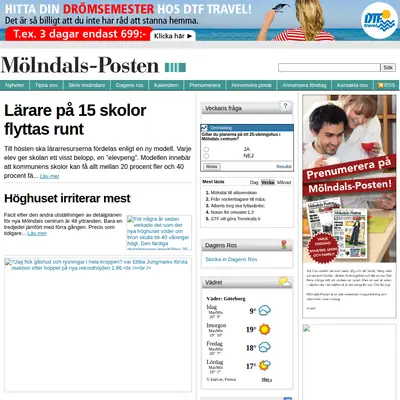The image size is (400, 400).
Task: Click the poll chart icon beside Omröstning
Action: 204,128
